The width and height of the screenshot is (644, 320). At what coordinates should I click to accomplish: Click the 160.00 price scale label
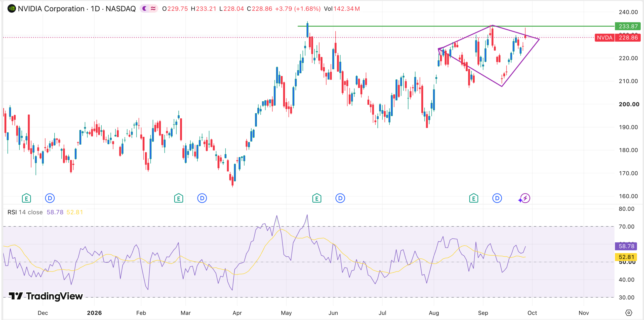pyautogui.click(x=628, y=196)
